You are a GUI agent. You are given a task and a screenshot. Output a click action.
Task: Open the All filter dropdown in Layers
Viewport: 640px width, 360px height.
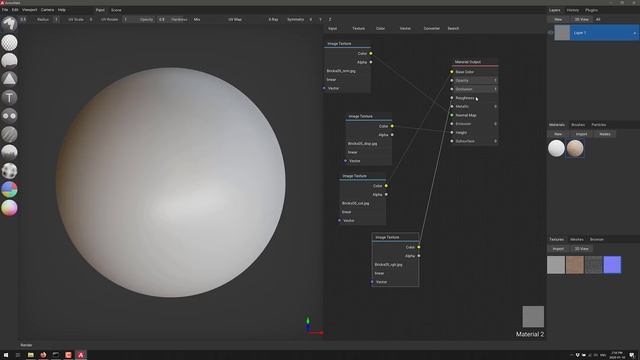pos(598,19)
